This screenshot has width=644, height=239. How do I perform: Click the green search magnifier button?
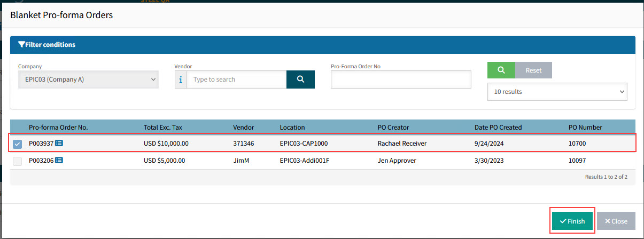501,70
